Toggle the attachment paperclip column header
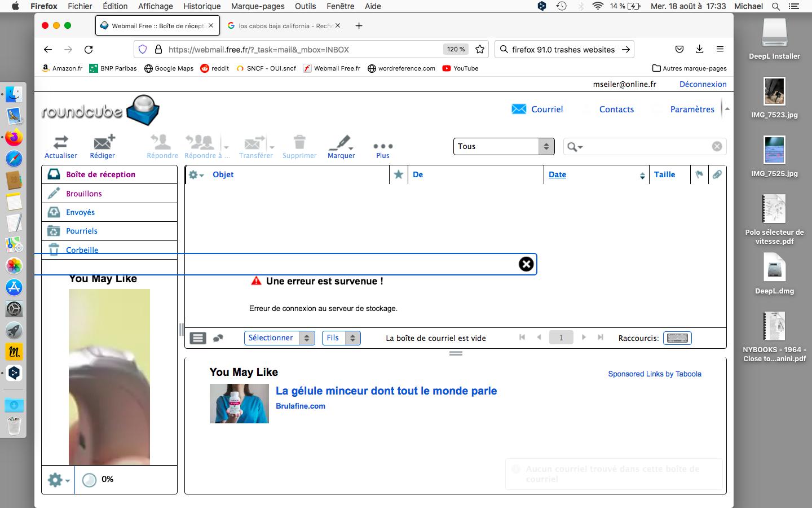Viewport: 812px width, 508px height. [x=717, y=175]
